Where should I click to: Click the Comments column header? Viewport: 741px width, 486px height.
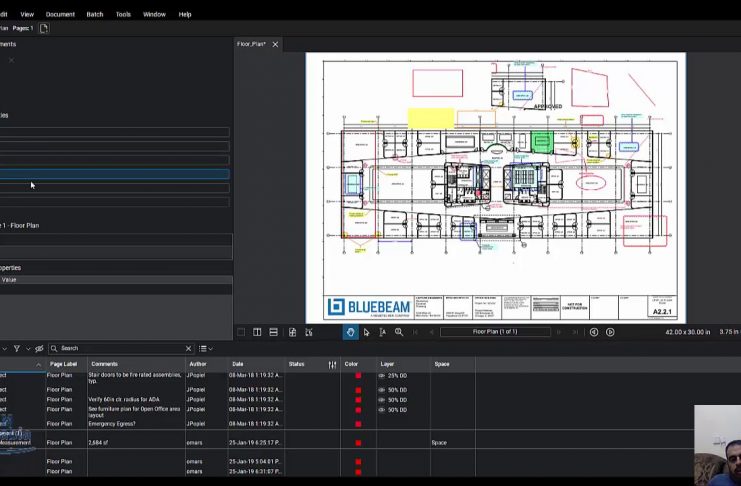click(x=105, y=364)
